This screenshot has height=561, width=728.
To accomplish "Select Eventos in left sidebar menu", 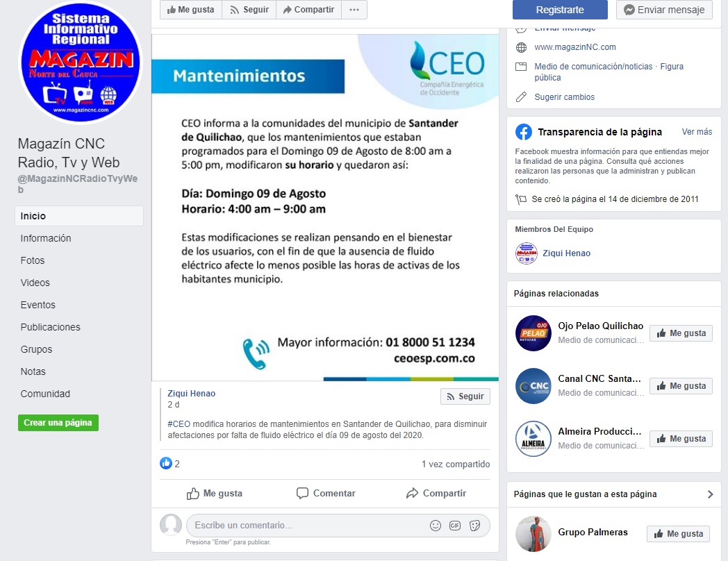I will point(38,305).
